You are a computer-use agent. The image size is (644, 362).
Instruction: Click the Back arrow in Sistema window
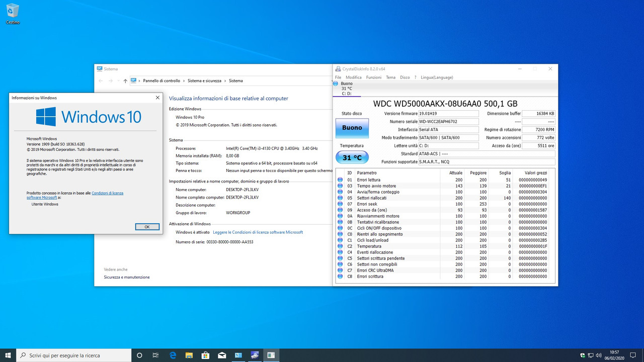click(101, 80)
